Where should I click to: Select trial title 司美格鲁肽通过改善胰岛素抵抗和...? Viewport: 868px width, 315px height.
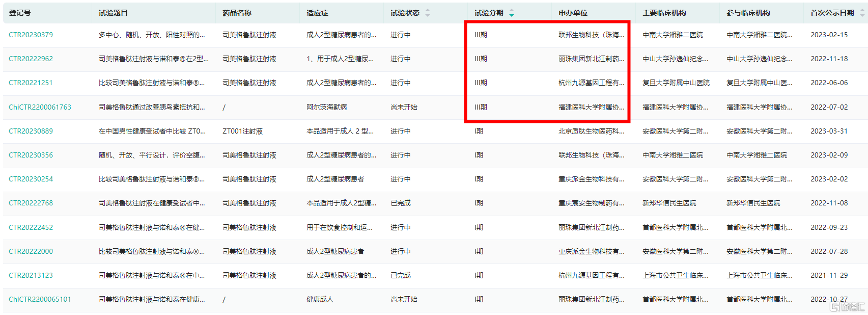tap(152, 107)
